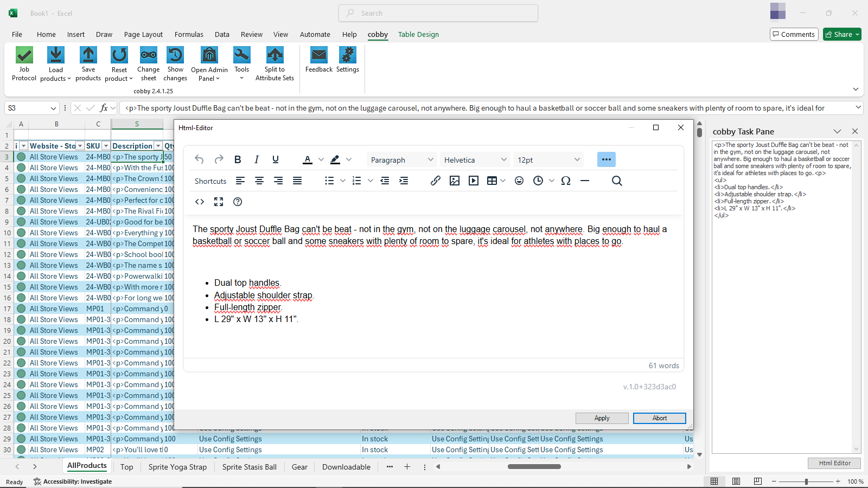Expand the 12pt font size dropdown

coord(548,160)
